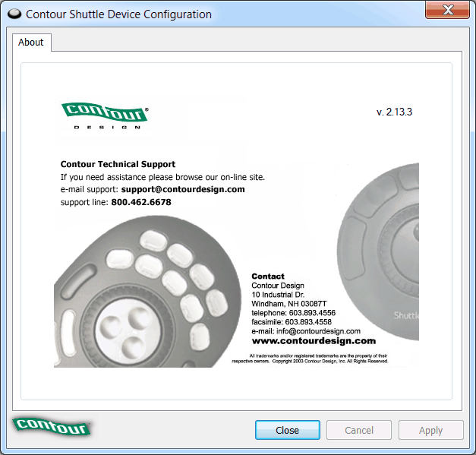Click the support line number 800.462.6678
This screenshot has height=455, width=476.
(x=141, y=202)
